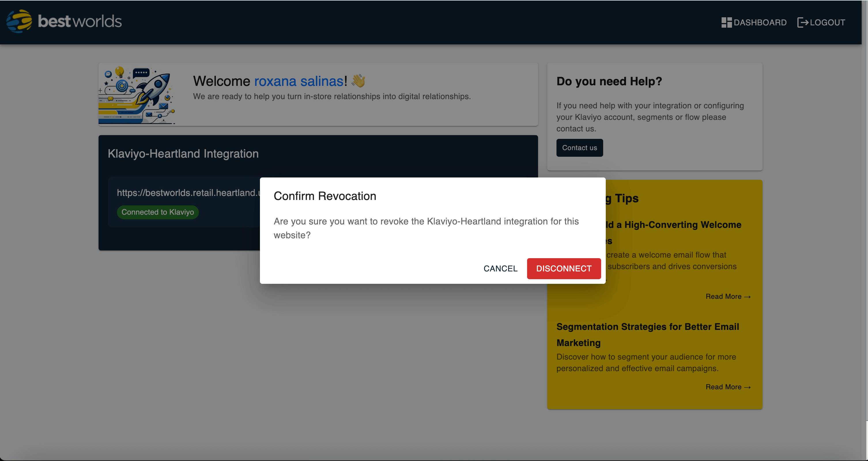The image size is (868, 461).
Task: Open the Dashboard icon in header
Action: (726, 22)
